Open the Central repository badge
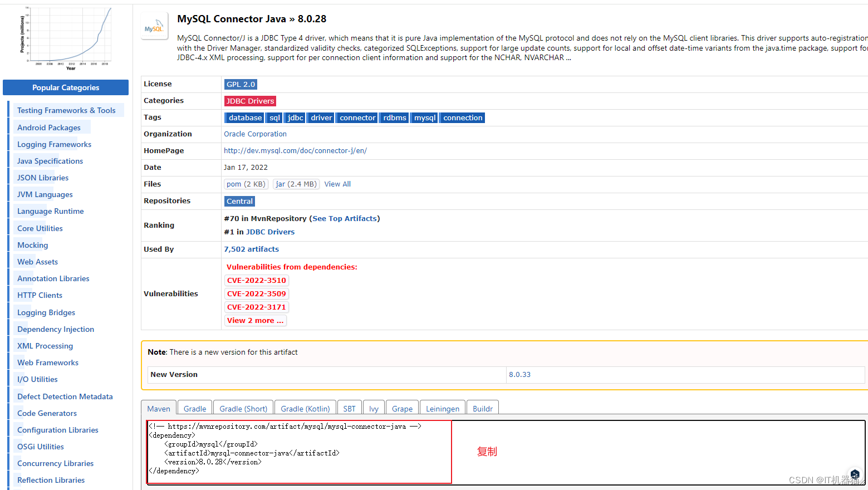This screenshot has width=868, height=490. tap(239, 201)
